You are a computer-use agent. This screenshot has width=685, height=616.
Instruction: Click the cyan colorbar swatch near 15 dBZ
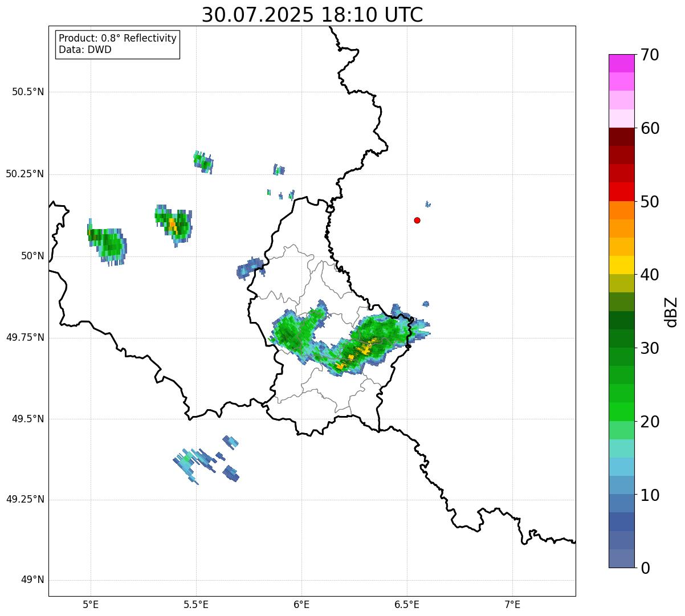point(621,467)
